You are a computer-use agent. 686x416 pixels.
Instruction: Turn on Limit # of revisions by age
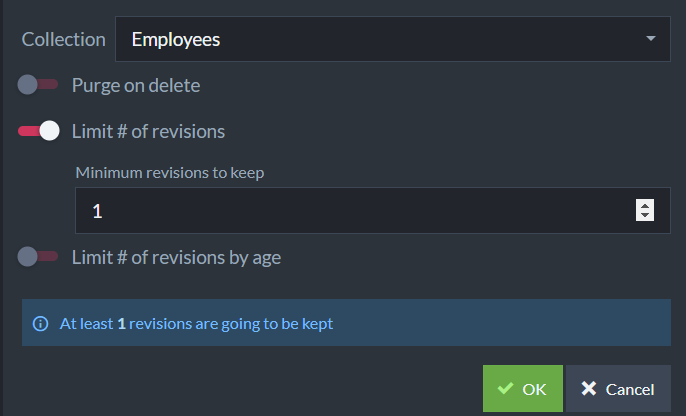[x=38, y=257]
